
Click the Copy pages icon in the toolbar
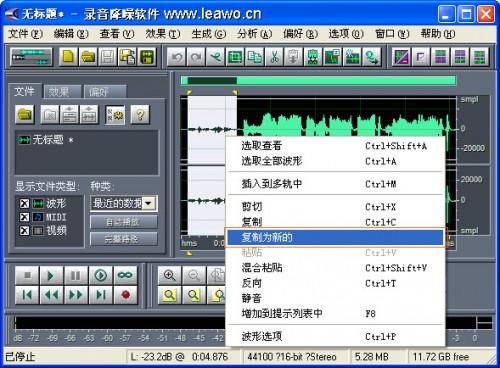pos(255,57)
